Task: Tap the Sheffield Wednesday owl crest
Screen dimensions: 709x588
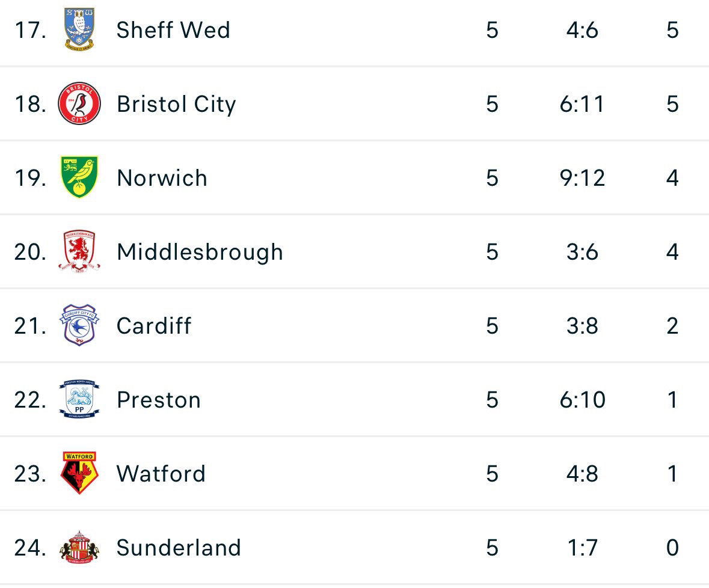Action: click(x=79, y=29)
